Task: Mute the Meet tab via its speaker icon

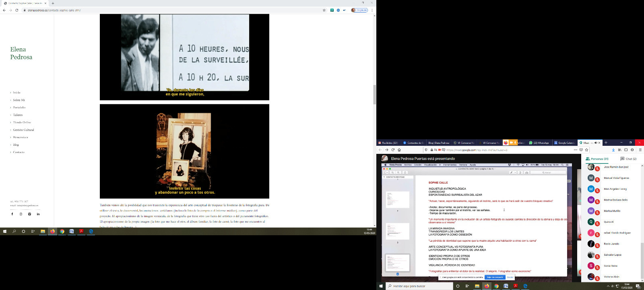Action: tap(596, 143)
